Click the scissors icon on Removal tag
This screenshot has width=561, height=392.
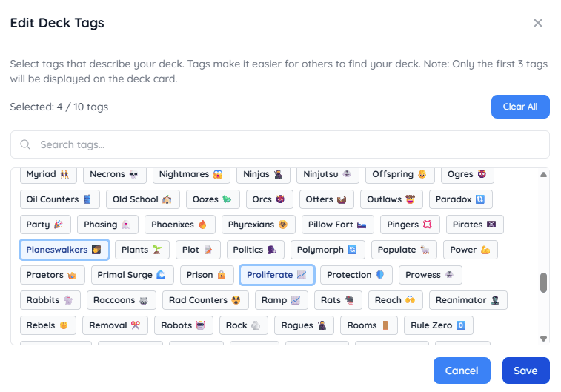coord(135,325)
